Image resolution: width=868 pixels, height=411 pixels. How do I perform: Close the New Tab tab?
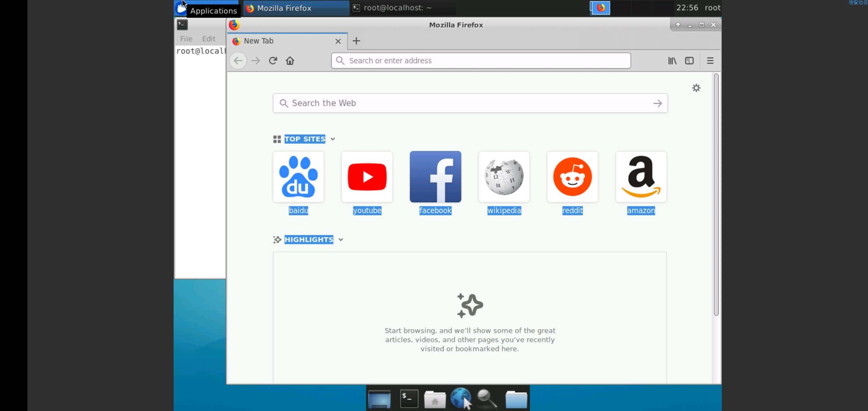coord(338,41)
